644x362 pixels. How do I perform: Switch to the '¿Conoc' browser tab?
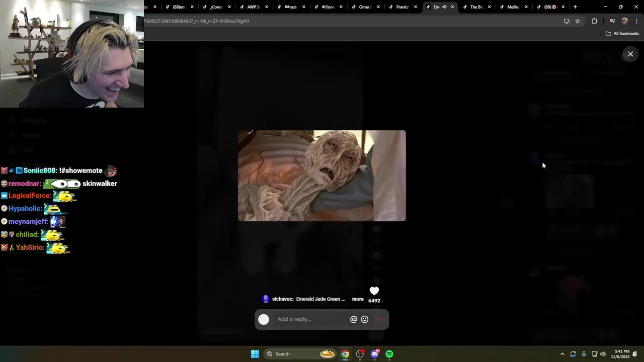tap(216, 7)
